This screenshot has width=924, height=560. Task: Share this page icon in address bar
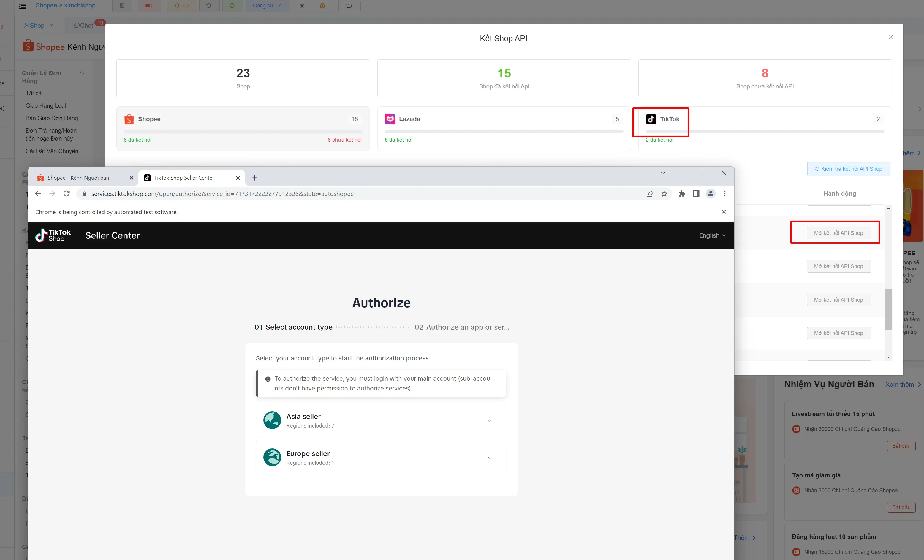pyautogui.click(x=650, y=194)
